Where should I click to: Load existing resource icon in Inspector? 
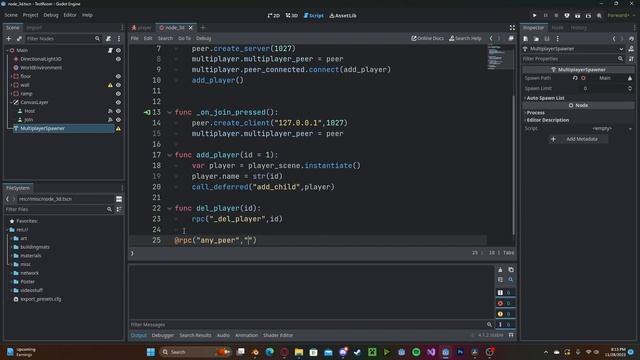point(536,39)
